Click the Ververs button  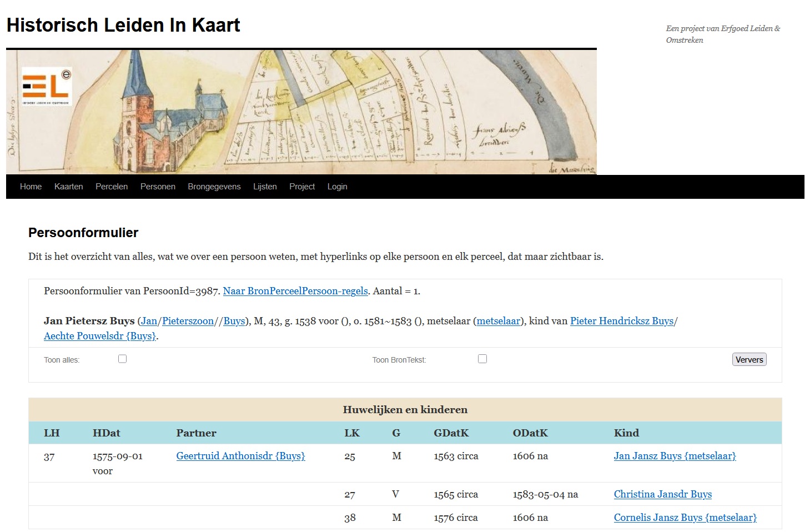[749, 359]
